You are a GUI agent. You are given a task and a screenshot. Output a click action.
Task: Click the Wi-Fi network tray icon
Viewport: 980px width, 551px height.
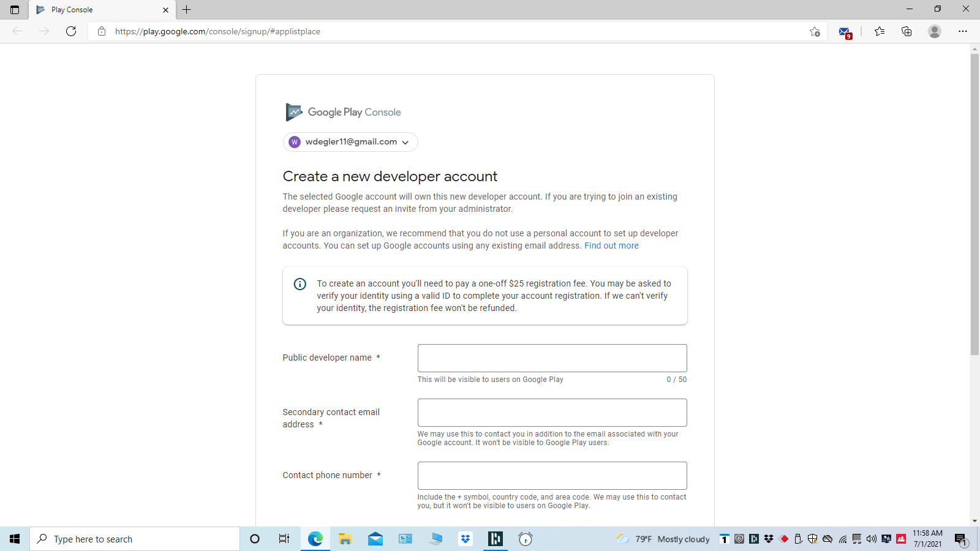pyautogui.click(x=843, y=539)
